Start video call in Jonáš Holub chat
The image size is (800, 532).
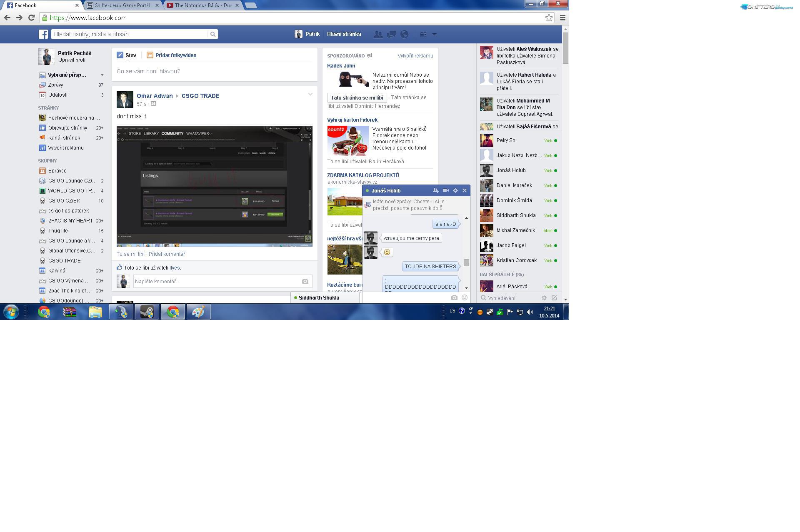(445, 190)
